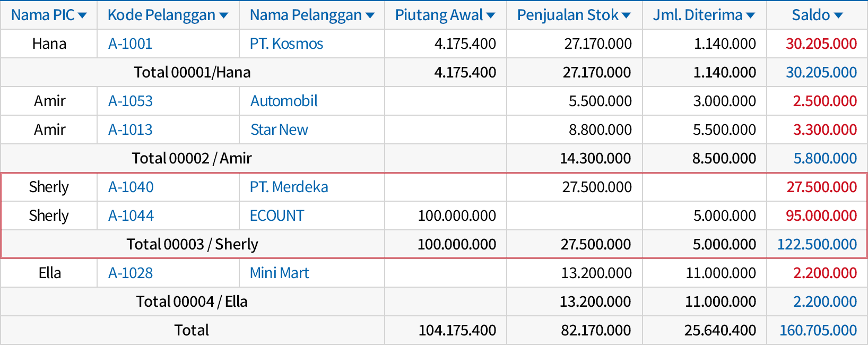The width and height of the screenshot is (868, 345).
Task: Click the ECOUNT customer name link
Action: click(277, 216)
